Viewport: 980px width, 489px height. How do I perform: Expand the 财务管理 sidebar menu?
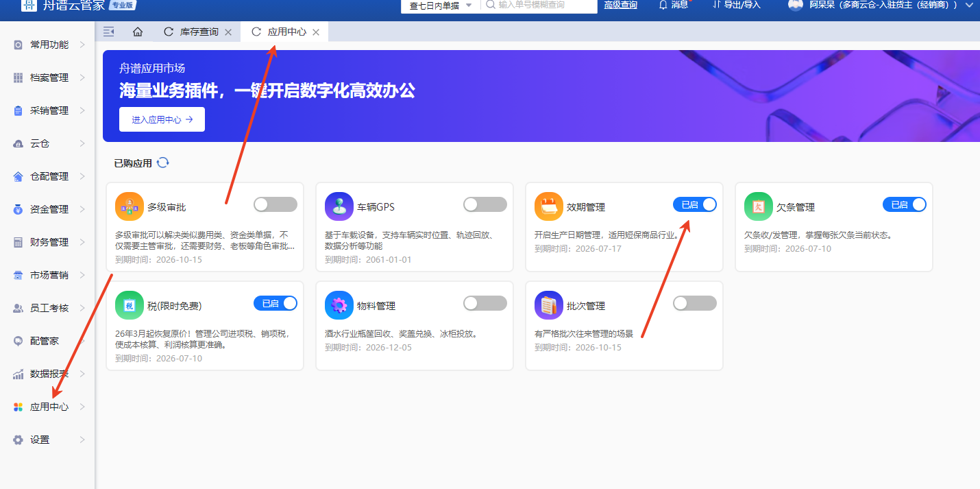pos(49,242)
